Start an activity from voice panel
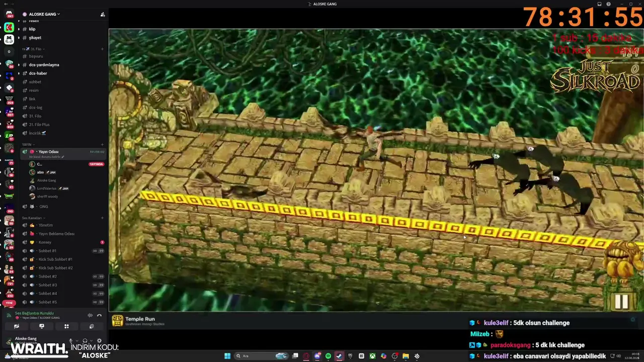Screen dimensions: 644x362 (66, 326)
